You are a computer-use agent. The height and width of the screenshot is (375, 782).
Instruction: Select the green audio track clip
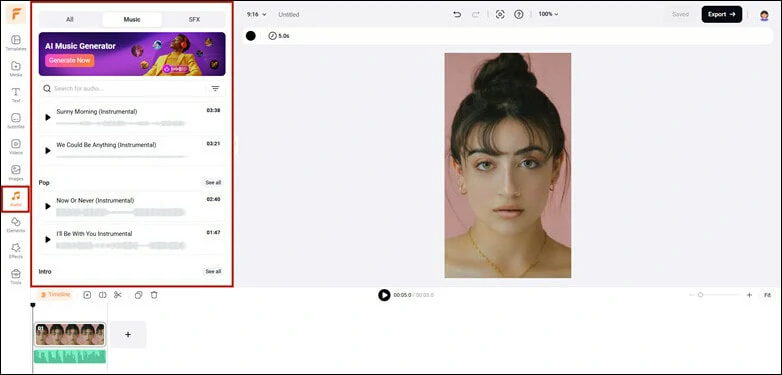(x=70, y=356)
